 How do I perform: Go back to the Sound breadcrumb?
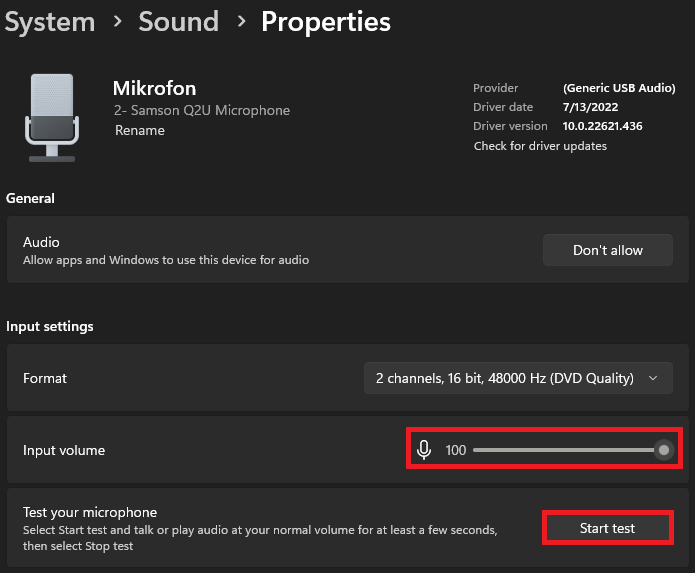[179, 21]
